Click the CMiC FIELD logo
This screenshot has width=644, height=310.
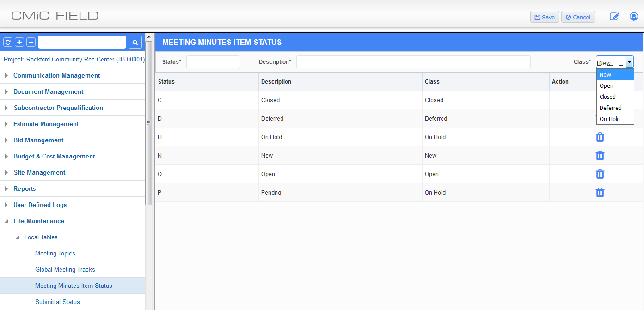55,16
